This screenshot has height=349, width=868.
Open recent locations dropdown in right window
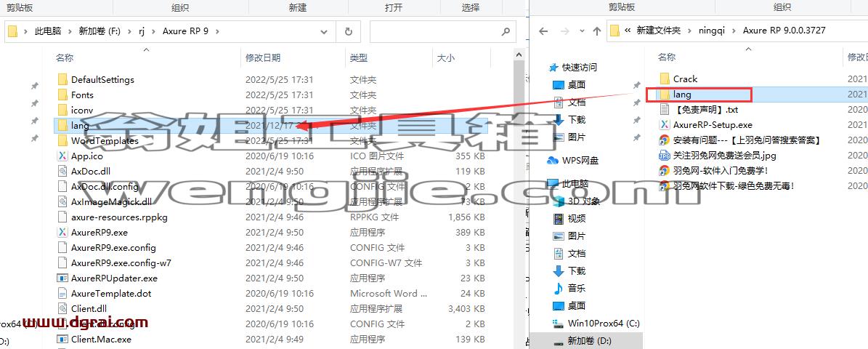582,31
